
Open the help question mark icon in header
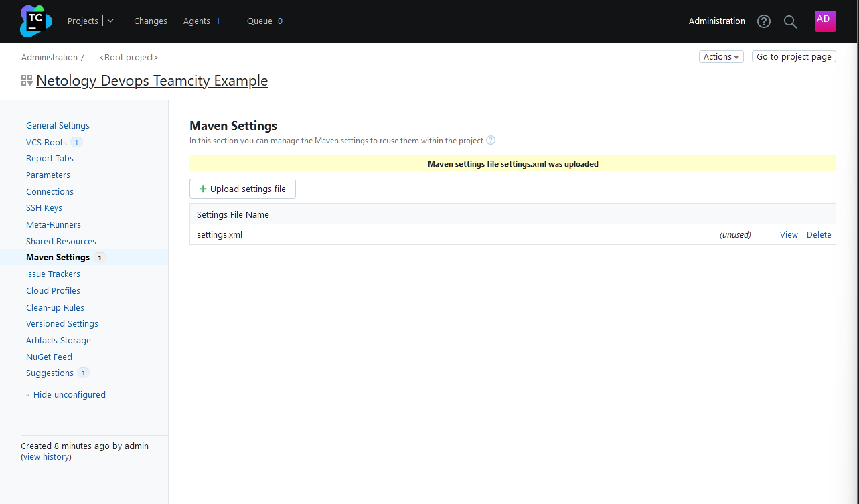tap(763, 21)
